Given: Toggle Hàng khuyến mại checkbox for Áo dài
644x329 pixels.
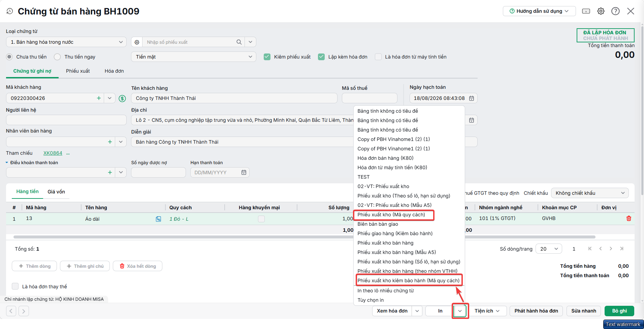Looking at the screenshot, I should [x=261, y=219].
